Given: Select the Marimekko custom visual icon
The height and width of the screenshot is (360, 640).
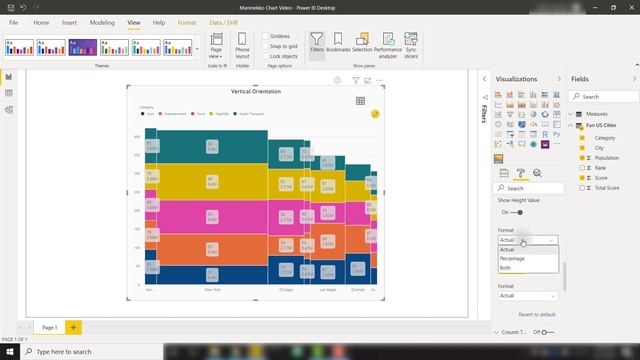Looking at the screenshot, I should [x=498, y=159].
